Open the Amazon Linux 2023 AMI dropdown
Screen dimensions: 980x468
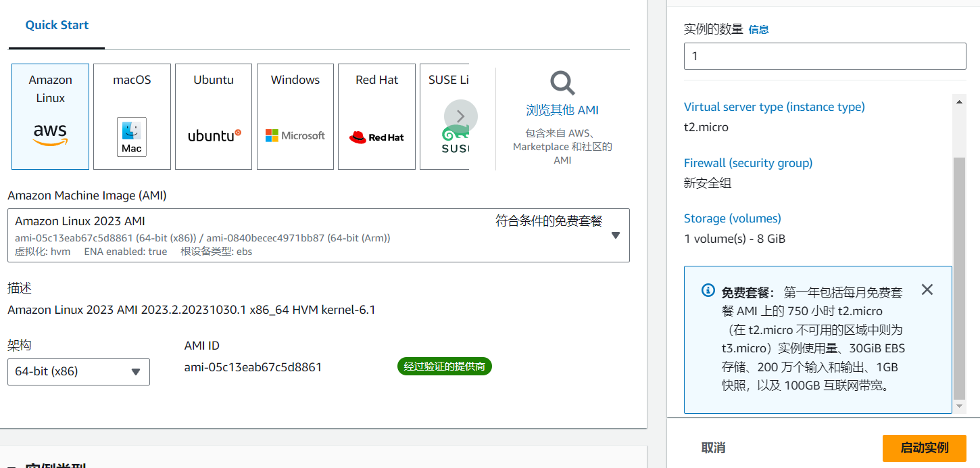click(318, 235)
